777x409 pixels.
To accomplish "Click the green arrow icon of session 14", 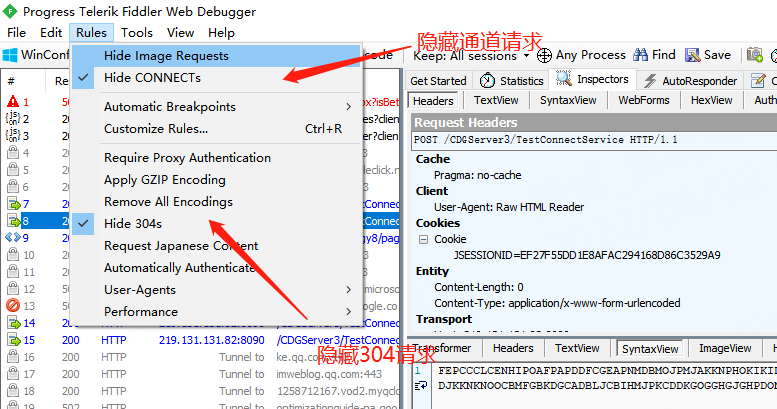I will [x=13, y=323].
